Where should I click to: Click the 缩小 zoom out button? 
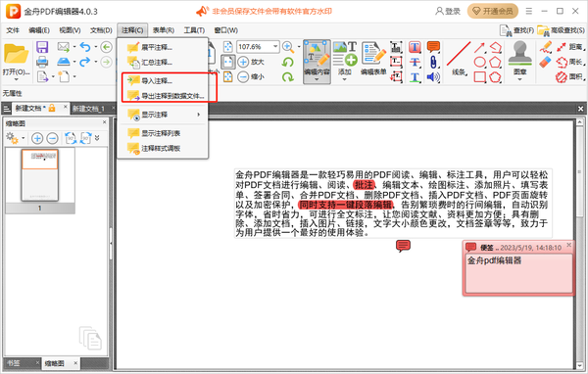(251, 76)
